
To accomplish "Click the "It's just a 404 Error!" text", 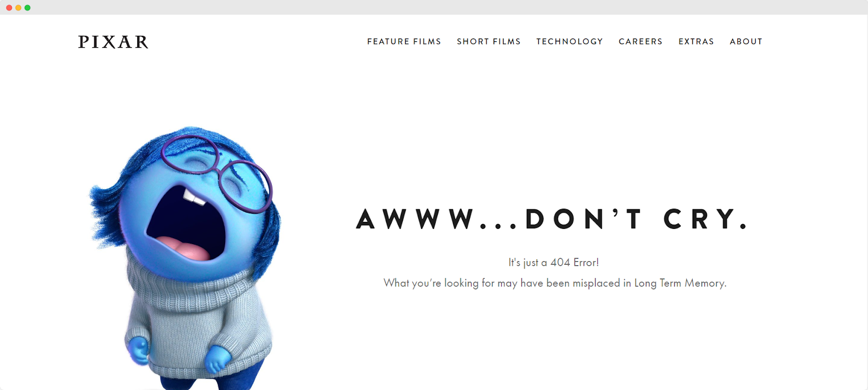I will point(553,263).
